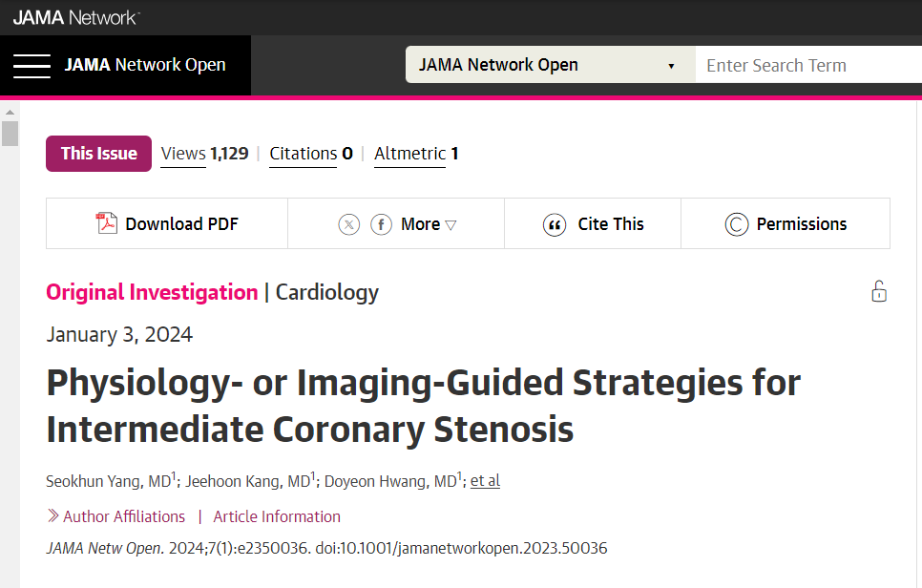The image size is (922, 588).
Task: Open the Altmetric score link
Action: point(416,154)
